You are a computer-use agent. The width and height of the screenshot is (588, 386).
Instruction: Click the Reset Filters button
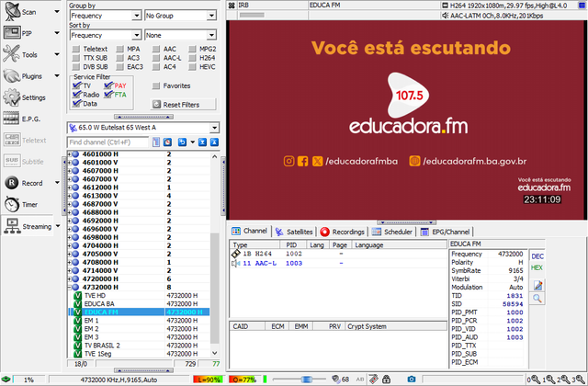[x=184, y=104]
